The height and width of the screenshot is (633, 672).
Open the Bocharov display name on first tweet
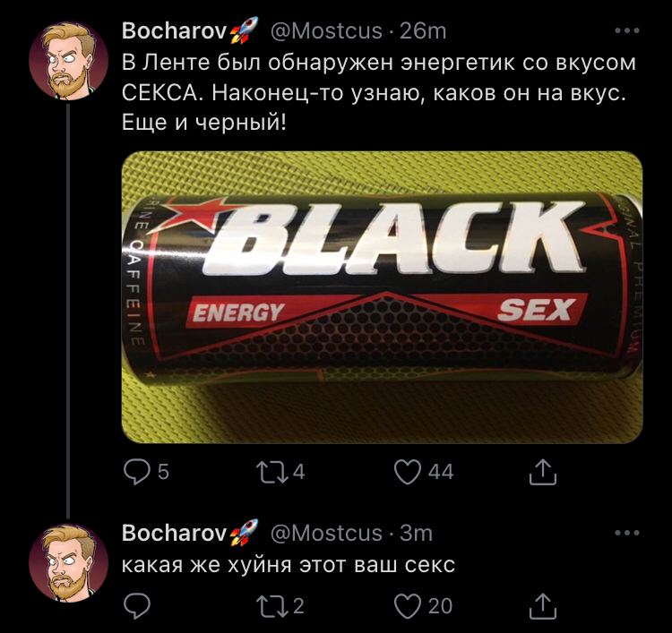[x=174, y=30]
